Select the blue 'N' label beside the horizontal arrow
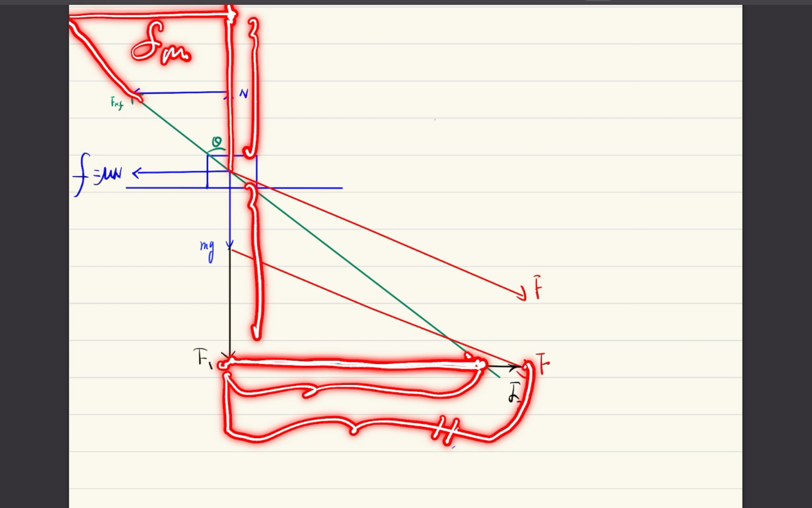Screen dimensions: 812x508 [244, 93]
